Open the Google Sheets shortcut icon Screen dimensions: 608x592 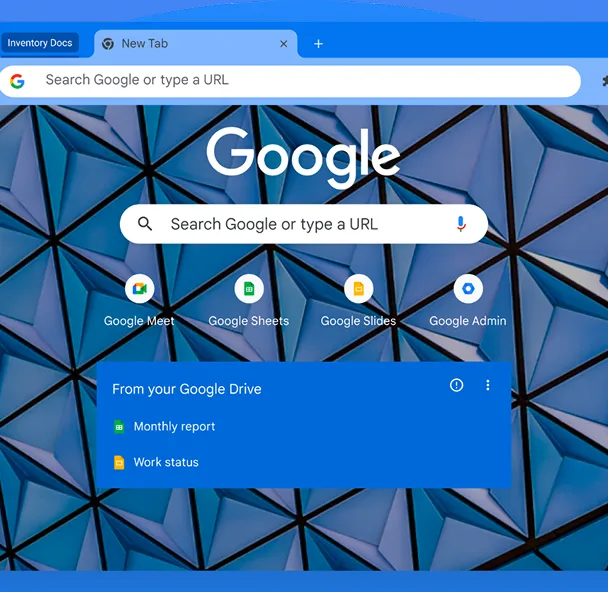tap(249, 288)
